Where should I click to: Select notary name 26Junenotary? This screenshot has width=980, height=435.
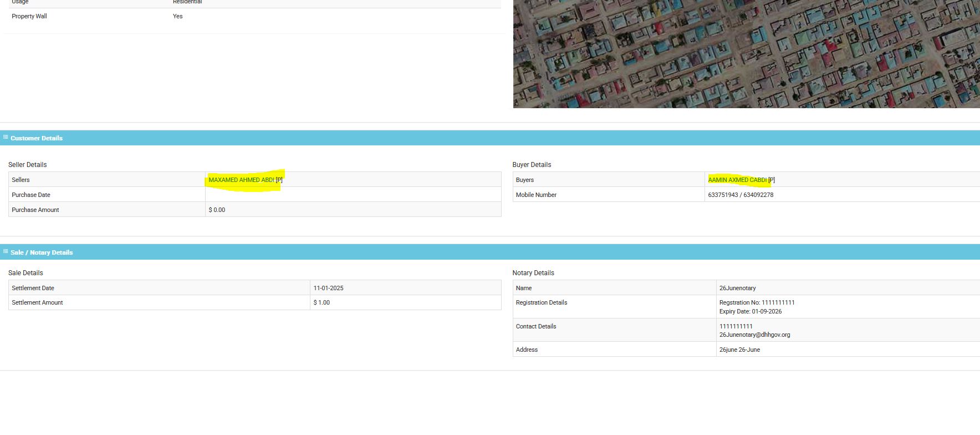[x=737, y=288]
